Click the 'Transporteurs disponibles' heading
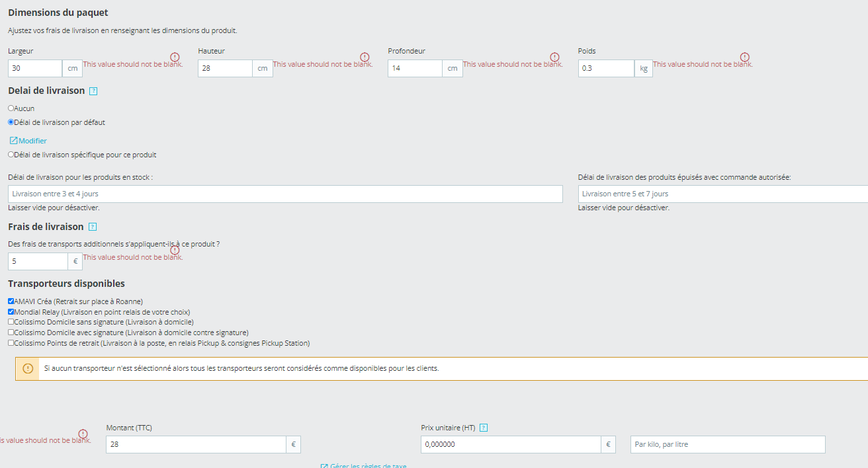Image resolution: width=868 pixels, height=468 pixels. click(66, 284)
